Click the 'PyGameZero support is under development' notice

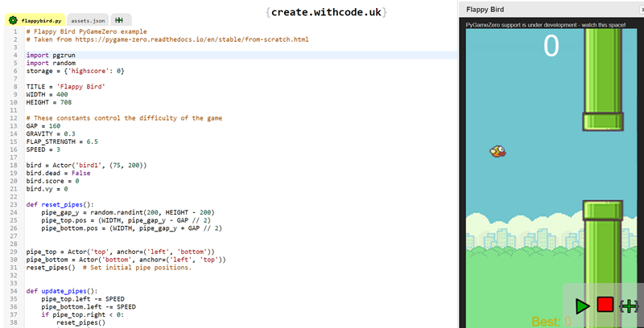pyautogui.click(x=546, y=25)
